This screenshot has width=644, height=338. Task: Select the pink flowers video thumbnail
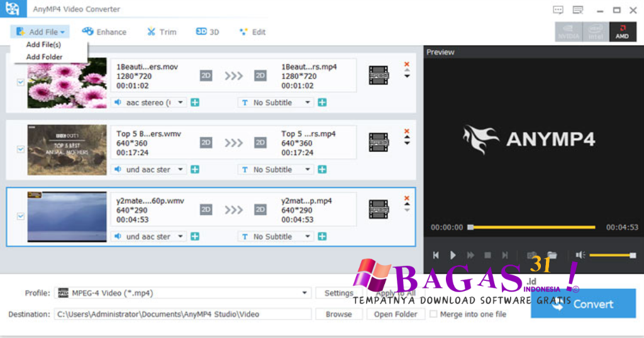click(x=67, y=83)
